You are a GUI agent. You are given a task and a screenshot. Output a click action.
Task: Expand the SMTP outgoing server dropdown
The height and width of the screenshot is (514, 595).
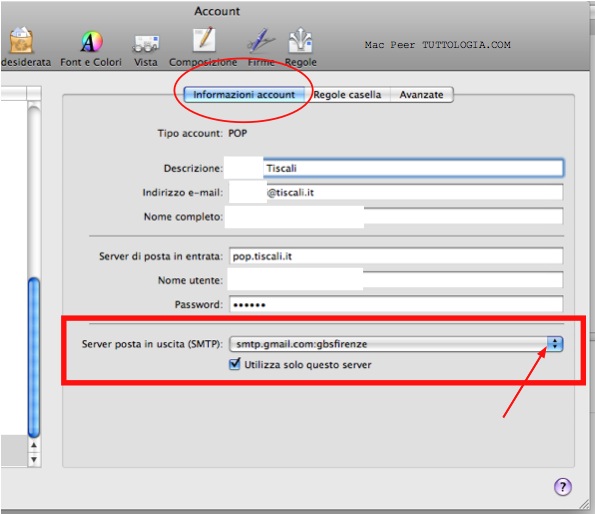pyautogui.click(x=555, y=344)
